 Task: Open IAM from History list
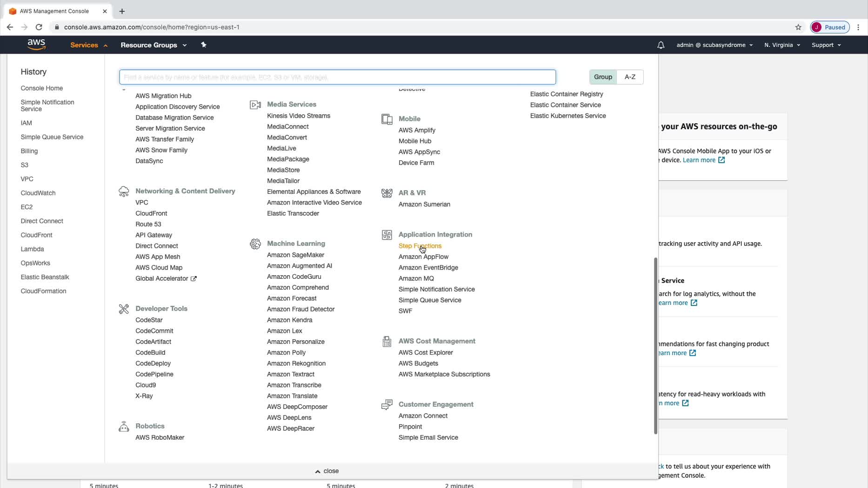27,123
